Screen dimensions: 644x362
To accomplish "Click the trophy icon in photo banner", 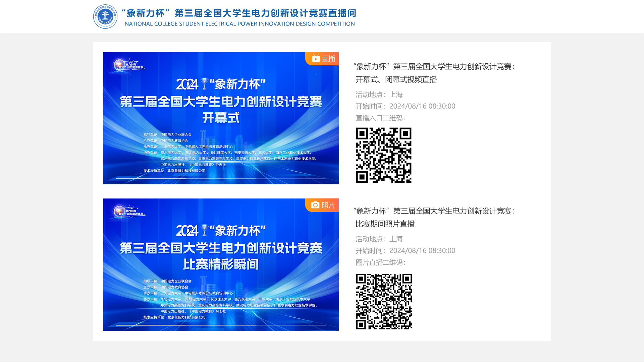I will 204,230.
